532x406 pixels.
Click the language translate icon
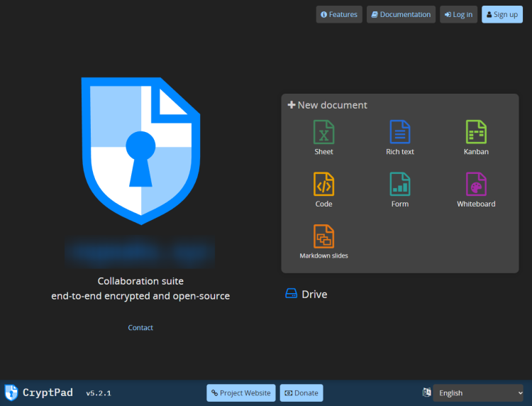tap(426, 393)
